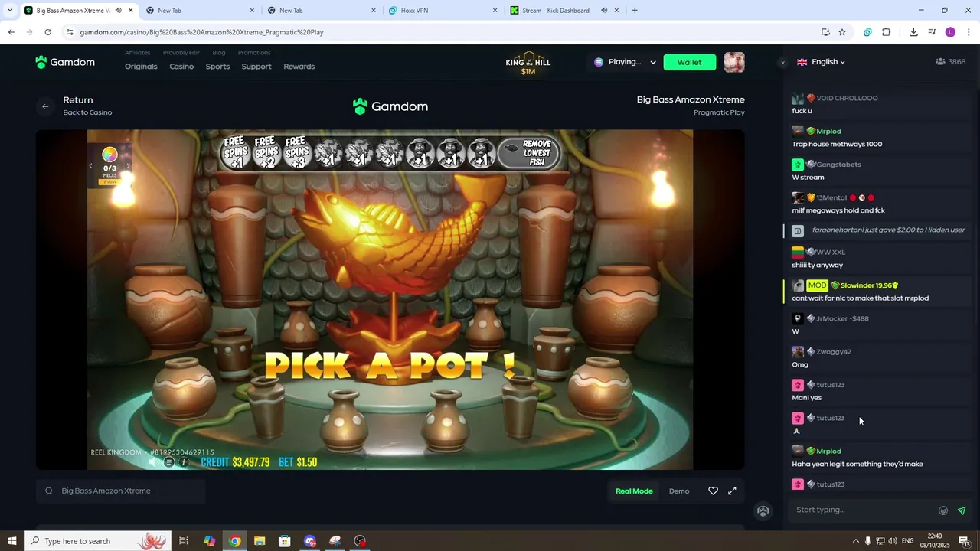Close the chat panel with X icon
The height and width of the screenshot is (551, 980).
[782, 63]
